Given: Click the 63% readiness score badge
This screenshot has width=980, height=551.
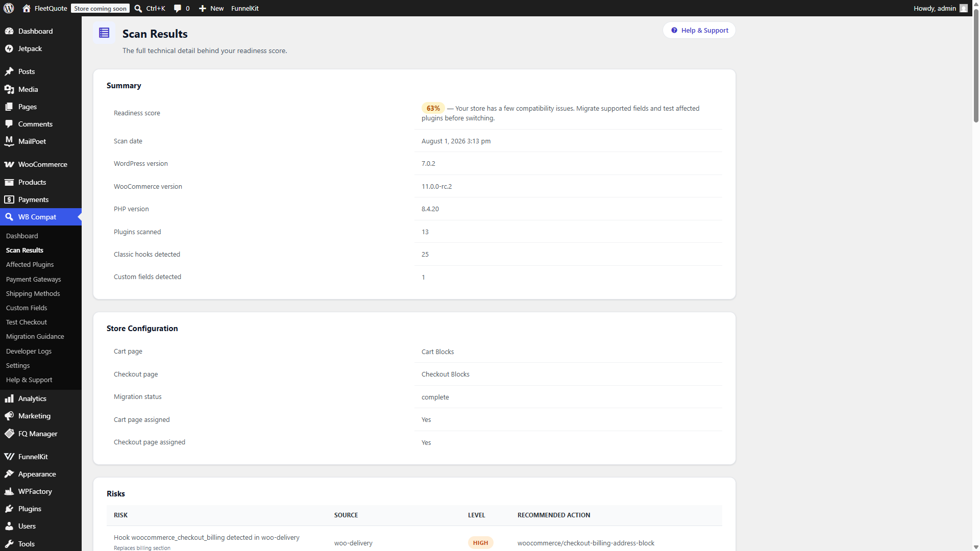Looking at the screenshot, I should [433, 108].
